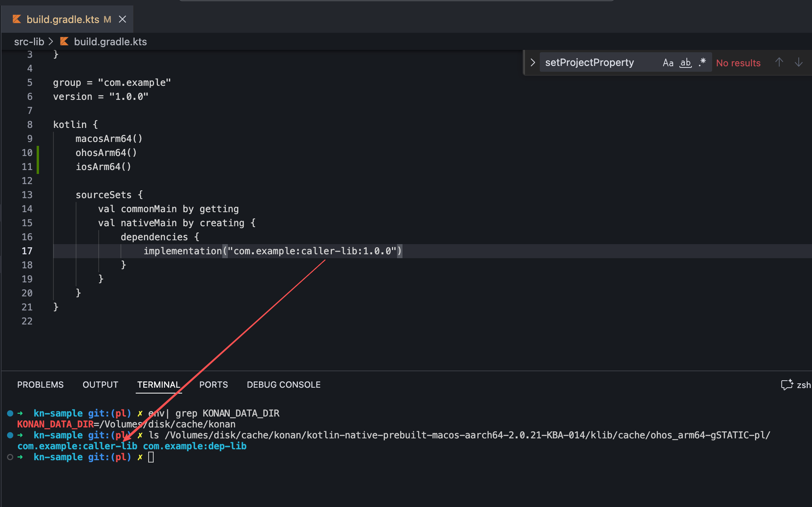Switch to the OUTPUT panel tab

[100, 385]
